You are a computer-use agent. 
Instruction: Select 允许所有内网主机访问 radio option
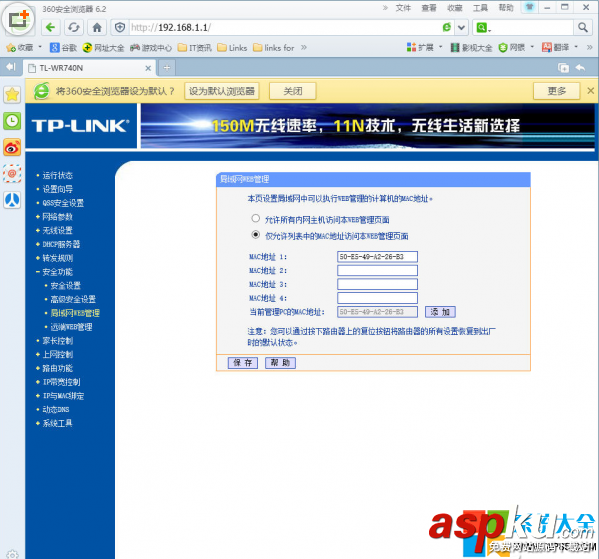pyautogui.click(x=256, y=218)
